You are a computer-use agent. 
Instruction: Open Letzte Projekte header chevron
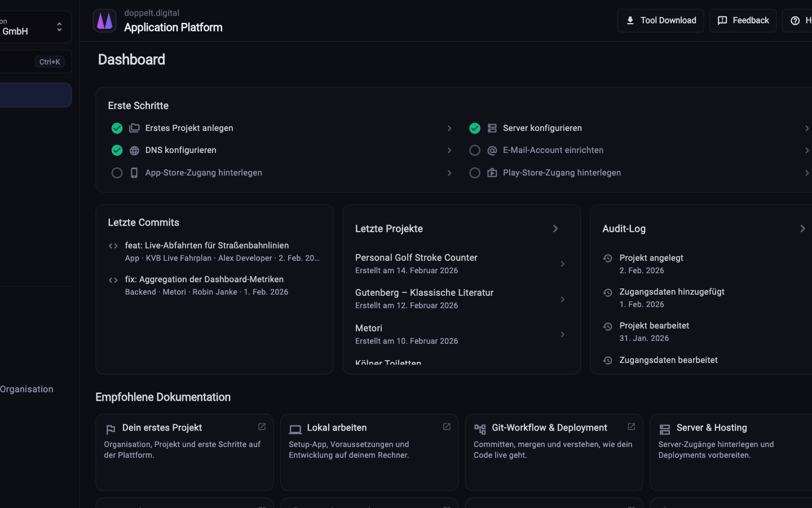click(555, 229)
